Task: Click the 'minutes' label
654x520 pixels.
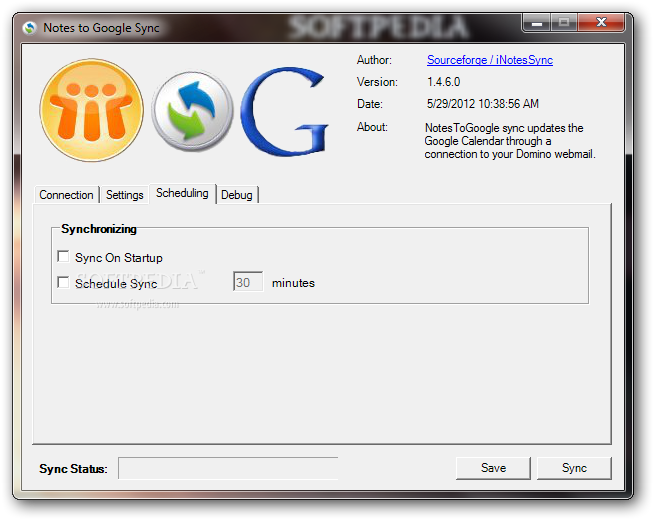Action: (293, 283)
